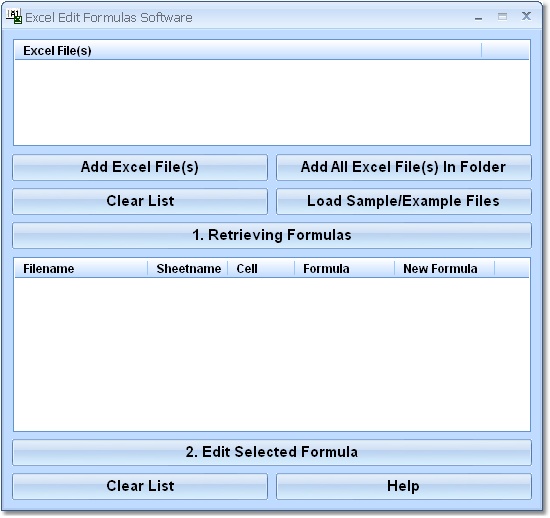Load Sample/Example Files
This screenshot has height=518, width=550.
(404, 201)
